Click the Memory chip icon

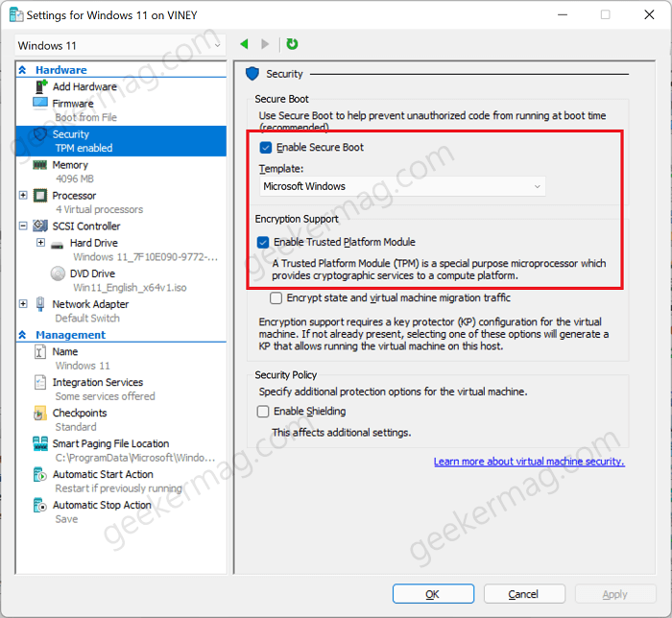40,165
